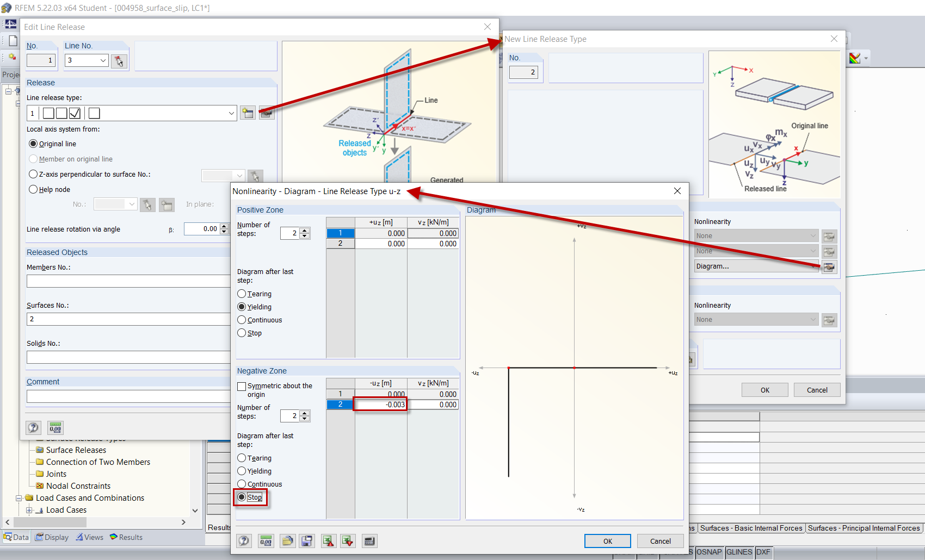Open Line No. dropdown
The height and width of the screenshot is (560, 925).
click(103, 60)
